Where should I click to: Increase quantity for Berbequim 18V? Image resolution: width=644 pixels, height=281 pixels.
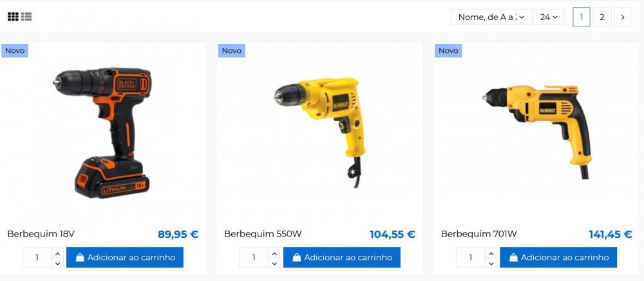point(57,253)
